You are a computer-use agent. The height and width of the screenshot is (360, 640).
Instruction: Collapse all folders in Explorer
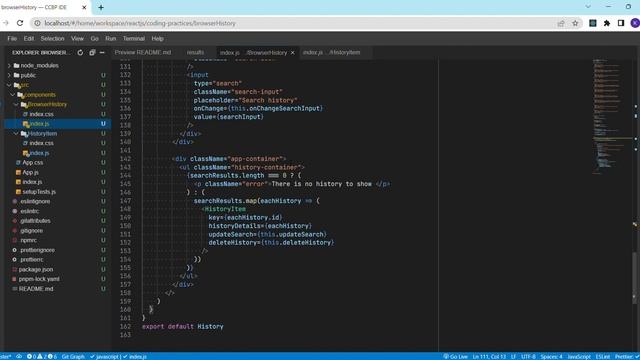(x=92, y=53)
